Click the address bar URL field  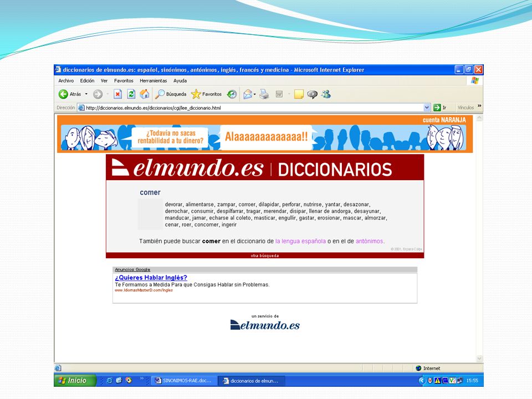click(253, 108)
